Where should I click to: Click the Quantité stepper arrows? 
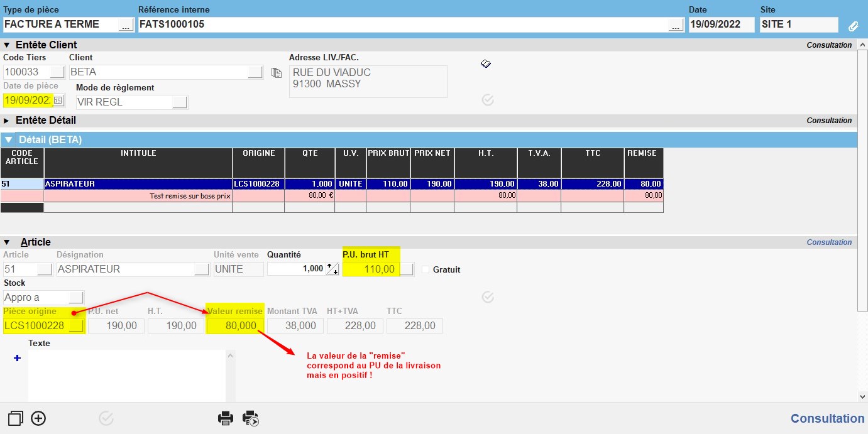[332, 269]
